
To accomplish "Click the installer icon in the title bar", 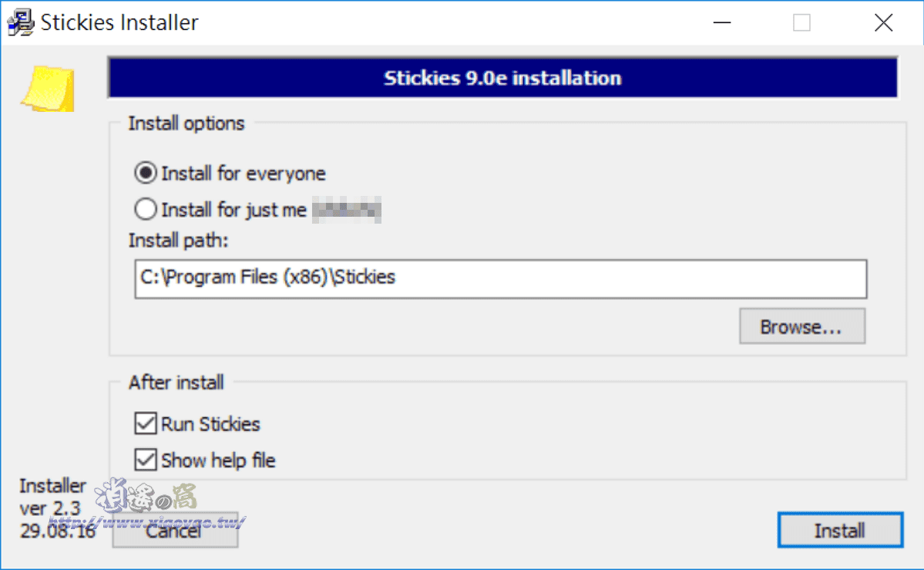I will (21, 22).
